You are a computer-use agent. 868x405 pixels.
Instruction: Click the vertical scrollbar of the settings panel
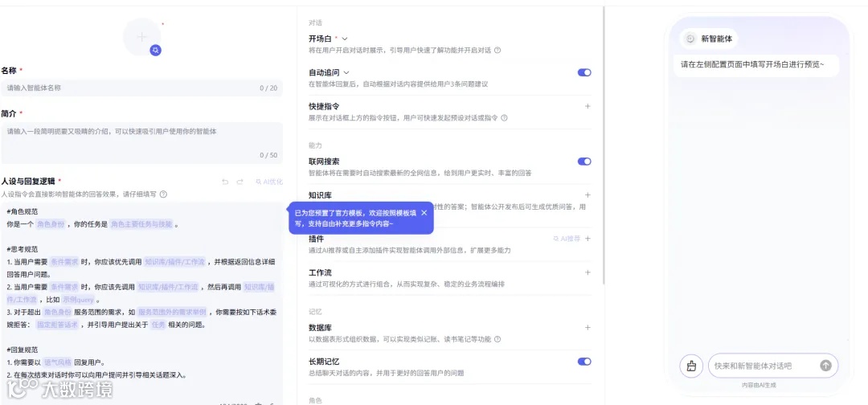[x=603, y=145]
